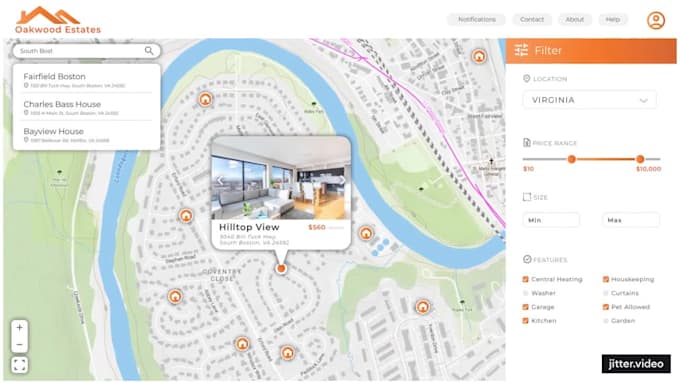Enable the Washer feature
Viewport: 680px width, 383px height.
point(526,293)
